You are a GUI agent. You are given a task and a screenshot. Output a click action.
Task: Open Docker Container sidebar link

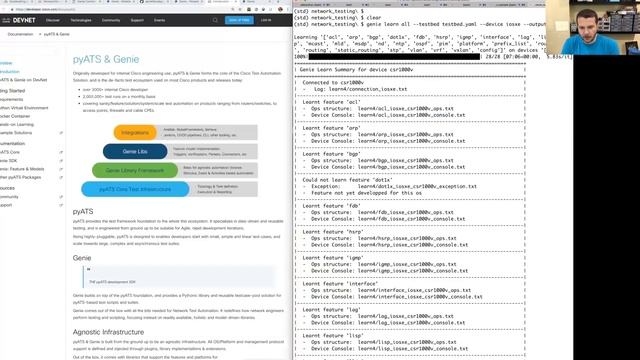(15, 116)
